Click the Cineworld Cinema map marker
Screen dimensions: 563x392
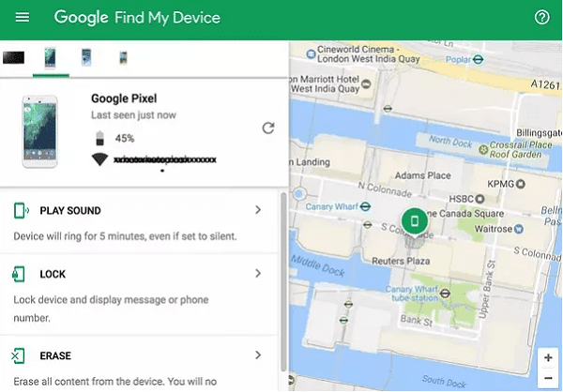point(311,54)
